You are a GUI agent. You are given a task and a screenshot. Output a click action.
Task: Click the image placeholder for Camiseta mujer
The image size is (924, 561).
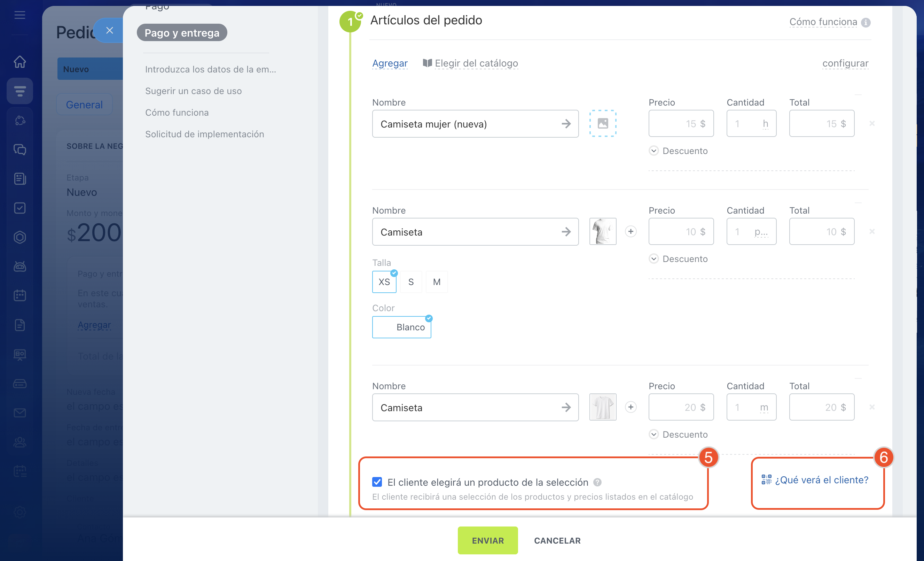[x=603, y=123]
